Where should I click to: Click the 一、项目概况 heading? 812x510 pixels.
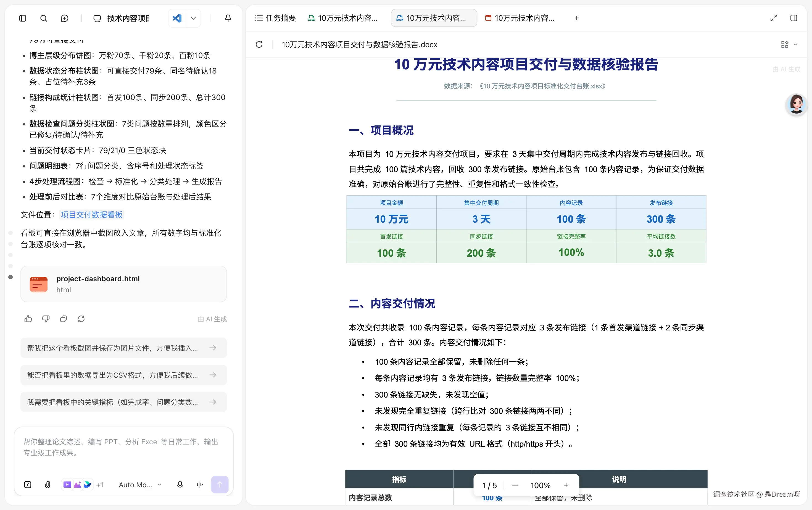pyautogui.click(x=381, y=130)
